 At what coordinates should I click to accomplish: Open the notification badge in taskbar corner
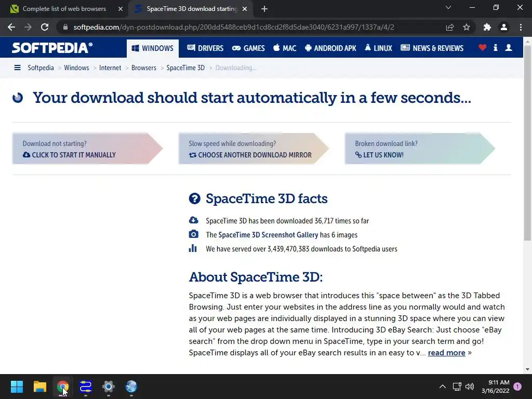(x=517, y=387)
